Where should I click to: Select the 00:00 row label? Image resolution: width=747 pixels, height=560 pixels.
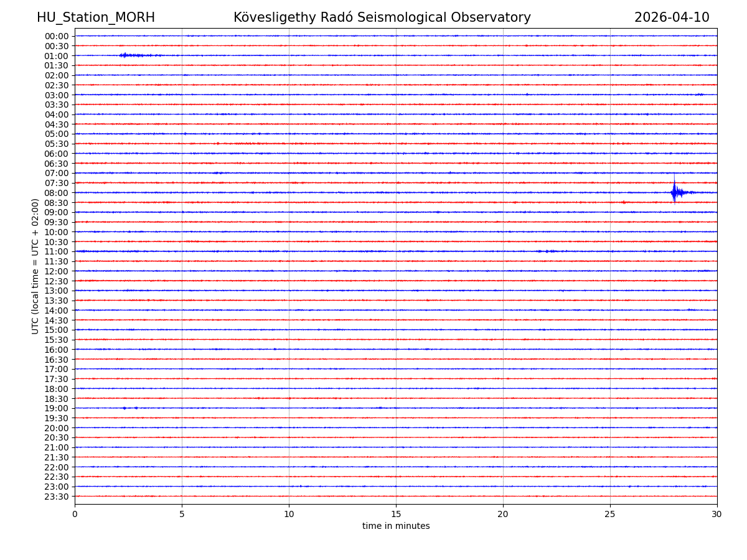pos(57,36)
